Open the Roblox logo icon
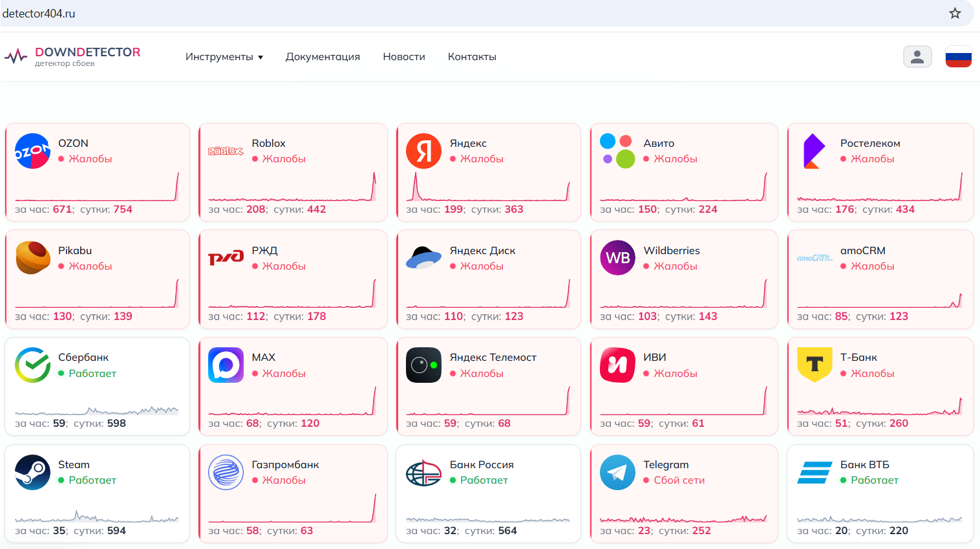 pos(226,151)
